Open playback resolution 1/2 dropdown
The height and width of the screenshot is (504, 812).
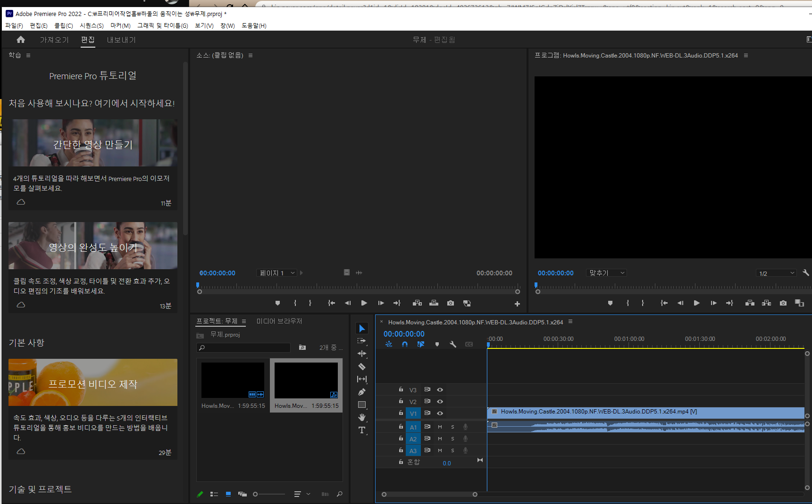[776, 273]
